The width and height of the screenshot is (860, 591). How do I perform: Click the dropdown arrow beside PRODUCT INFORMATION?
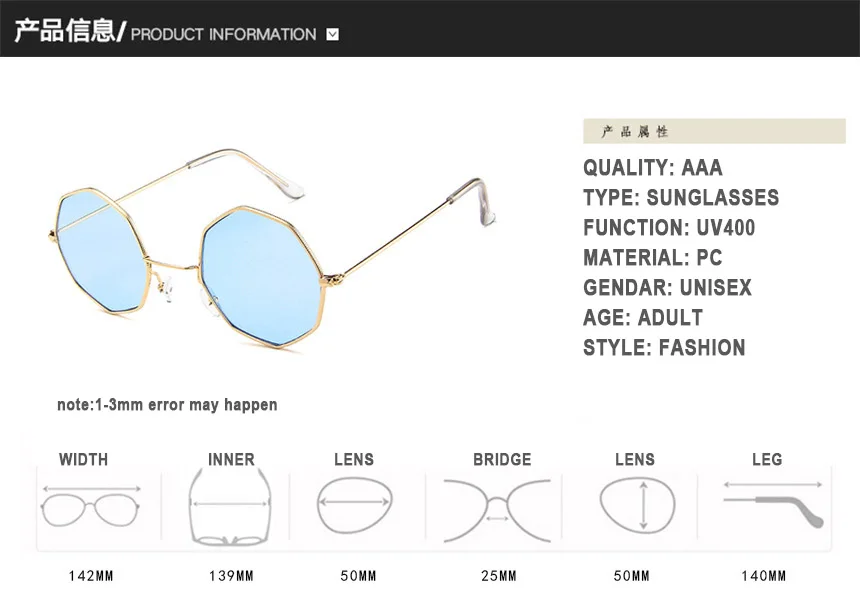(333, 35)
